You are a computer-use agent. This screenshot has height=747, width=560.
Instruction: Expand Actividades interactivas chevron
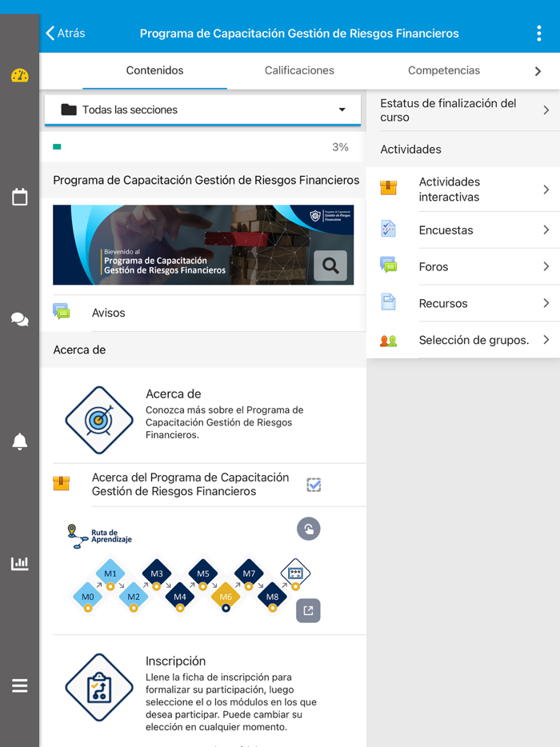tap(546, 190)
